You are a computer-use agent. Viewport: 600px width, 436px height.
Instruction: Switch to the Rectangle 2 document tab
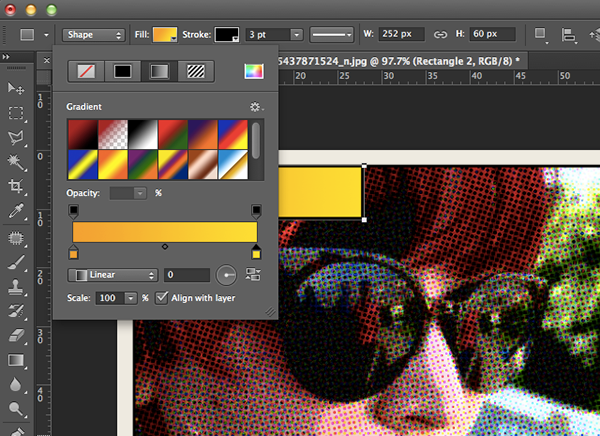418,61
